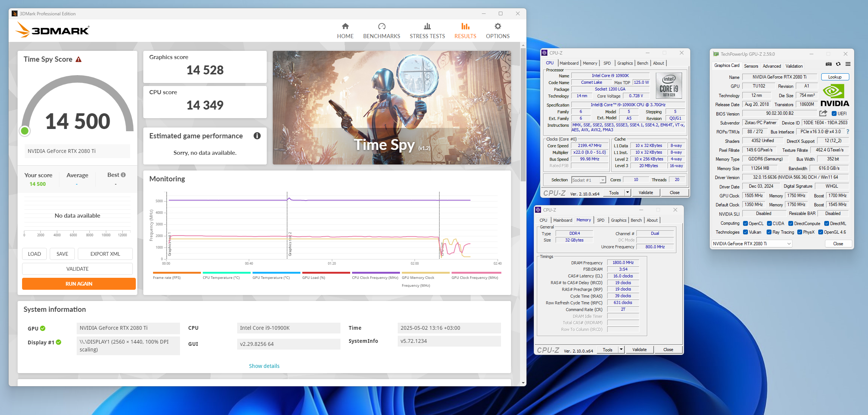
Task: Click Intel Core i9 logo in CPU-Z
Action: point(669,86)
